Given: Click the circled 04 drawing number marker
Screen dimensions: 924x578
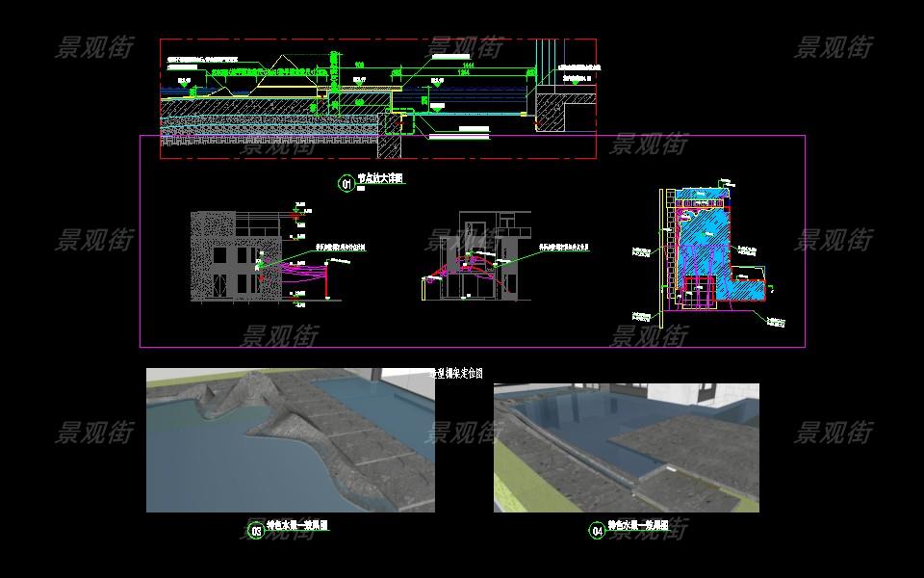Looking at the screenshot, I should click(x=597, y=531).
